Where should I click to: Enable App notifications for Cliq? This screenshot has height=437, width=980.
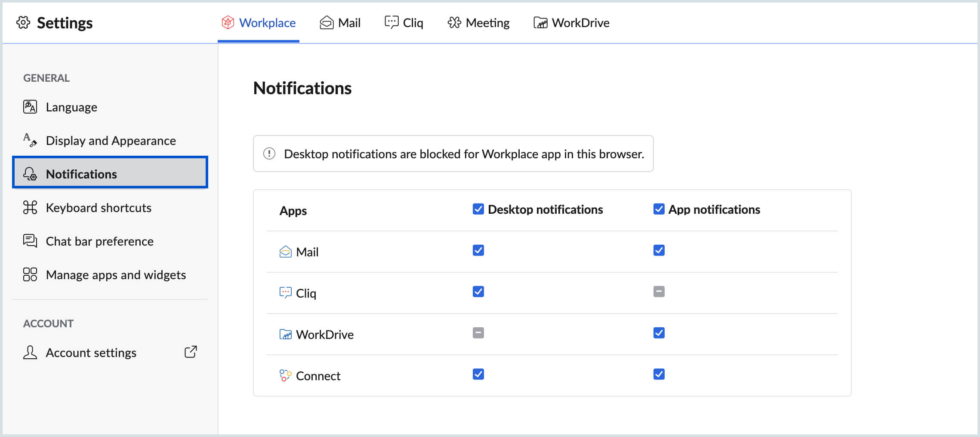pyautogui.click(x=659, y=291)
